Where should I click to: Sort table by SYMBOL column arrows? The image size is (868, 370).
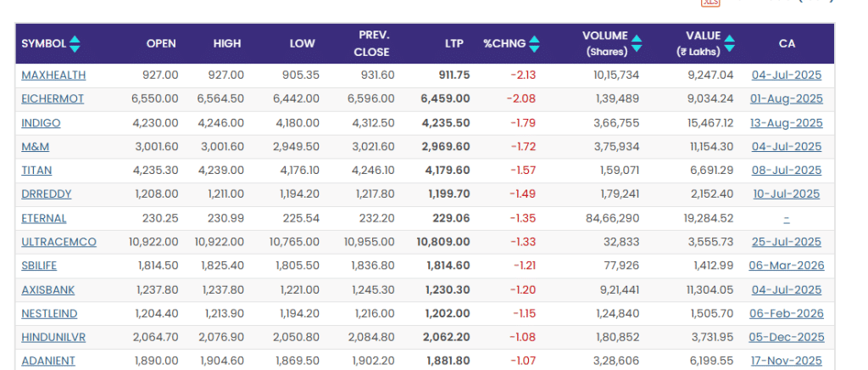coord(75,44)
